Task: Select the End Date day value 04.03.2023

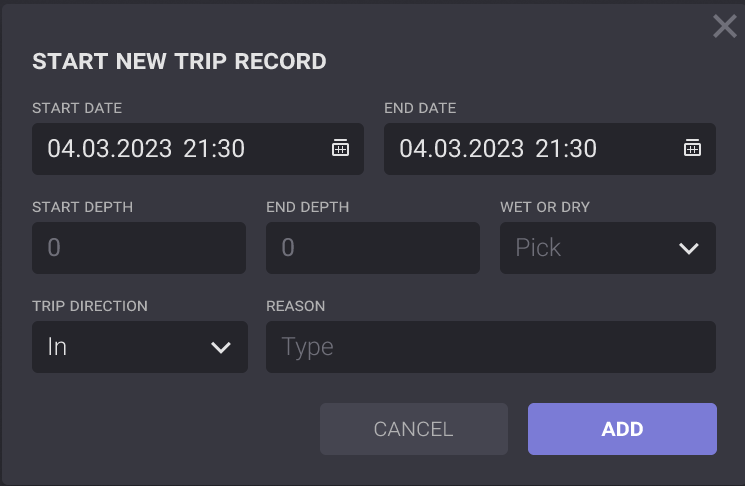Action: point(461,149)
